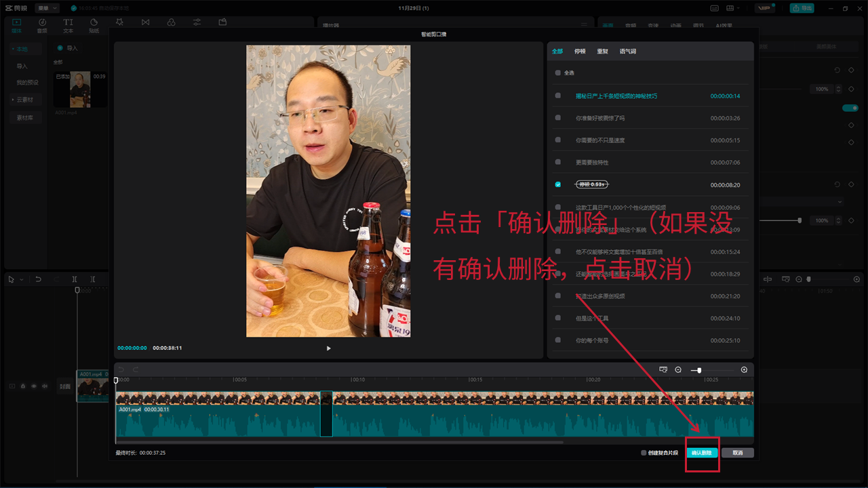The image size is (868, 488).
Task: Toggle the teal switch in the properties panel
Action: [x=850, y=108]
